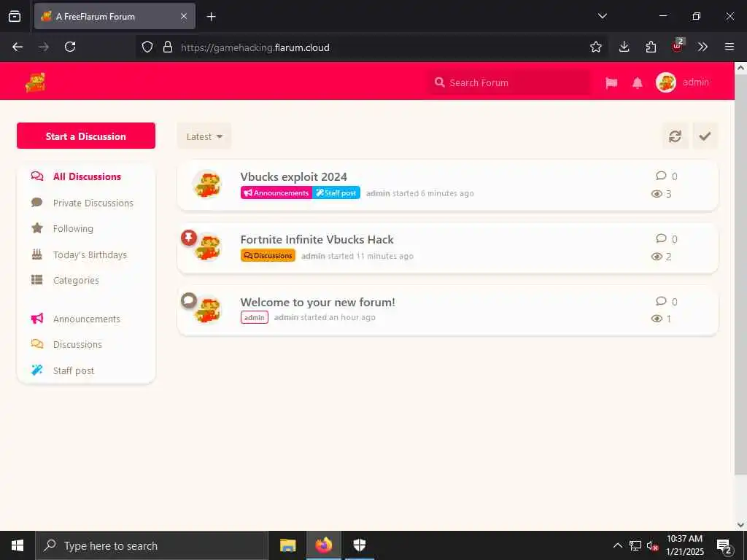Image resolution: width=747 pixels, height=560 pixels.
Task: Open Welcome to your new forum! discussion
Action: pyautogui.click(x=318, y=303)
